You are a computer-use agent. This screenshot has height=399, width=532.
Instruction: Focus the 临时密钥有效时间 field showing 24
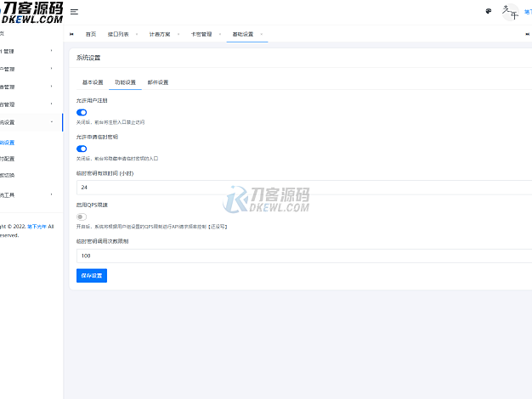pos(304,188)
